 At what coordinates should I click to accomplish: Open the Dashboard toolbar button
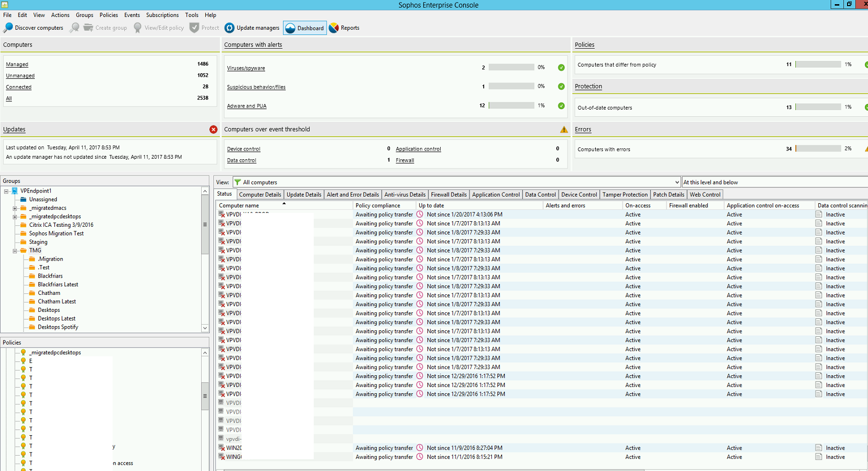[x=305, y=28]
